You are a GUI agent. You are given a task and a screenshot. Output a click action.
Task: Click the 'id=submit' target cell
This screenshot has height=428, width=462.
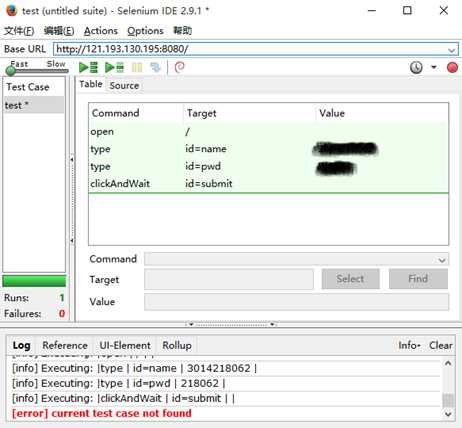[x=209, y=184]
